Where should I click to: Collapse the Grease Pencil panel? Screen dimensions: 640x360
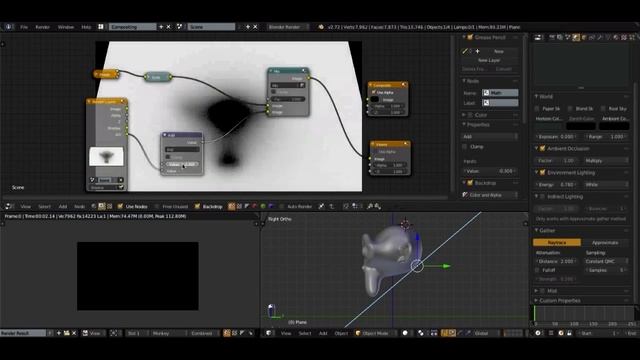pos(464,37)
